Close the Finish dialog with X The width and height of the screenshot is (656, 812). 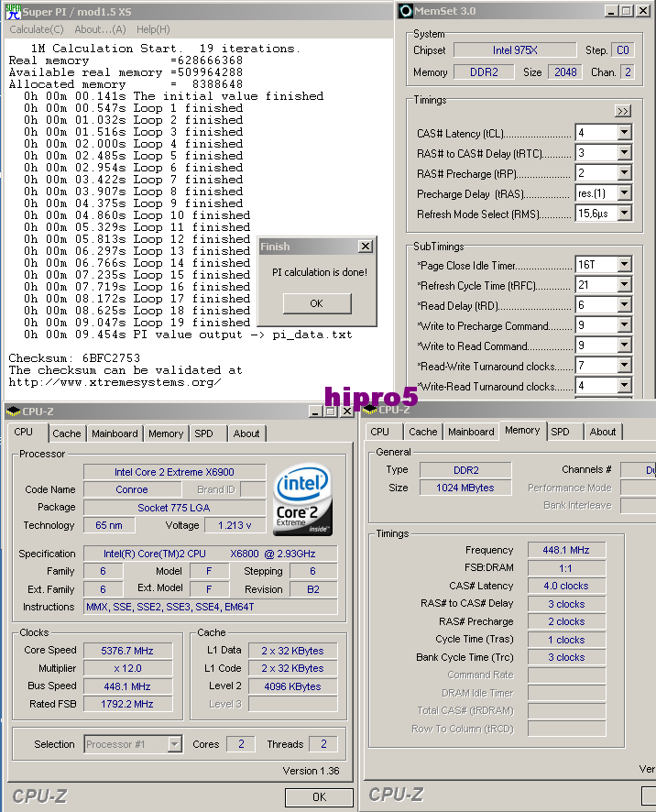[x=366, y=247]
